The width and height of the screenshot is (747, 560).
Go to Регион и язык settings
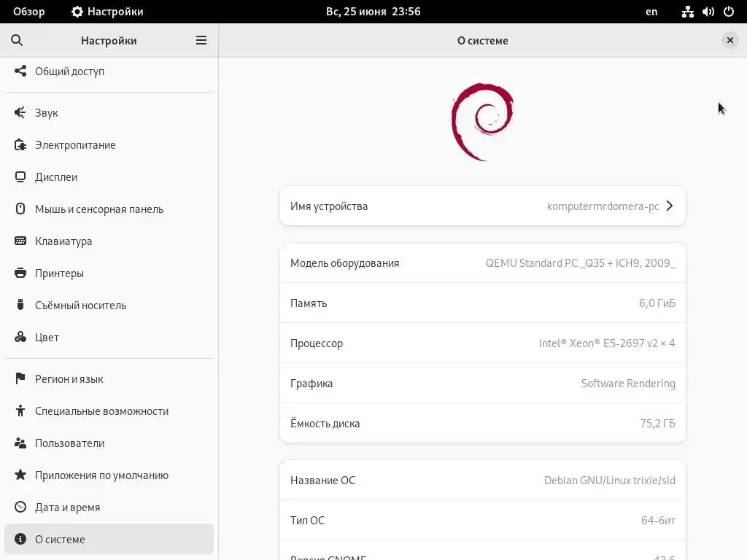pyautogui.click(x=109, y=378)
